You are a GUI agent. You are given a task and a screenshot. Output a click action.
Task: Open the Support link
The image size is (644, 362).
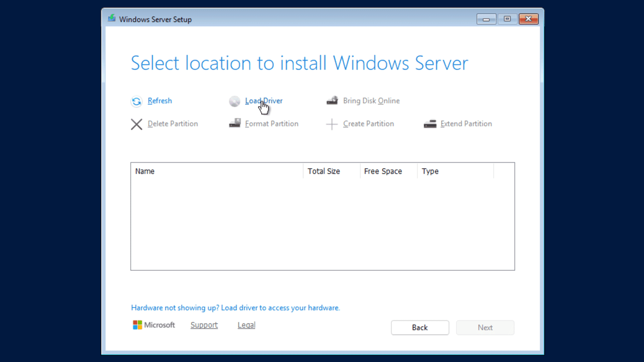point(204,325)
